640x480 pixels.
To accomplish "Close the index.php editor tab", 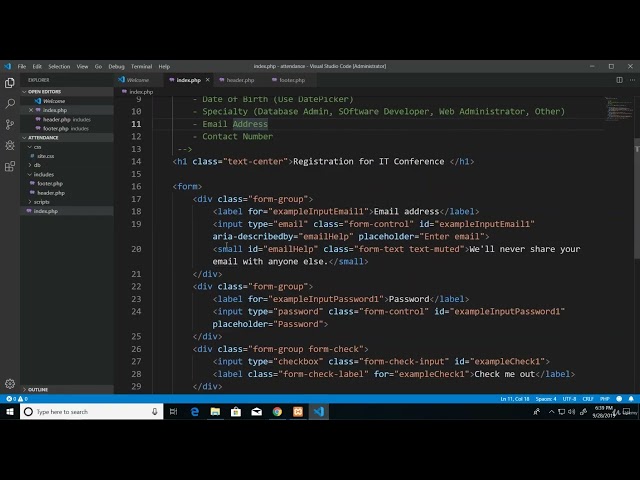I will (x=208, y=80).
